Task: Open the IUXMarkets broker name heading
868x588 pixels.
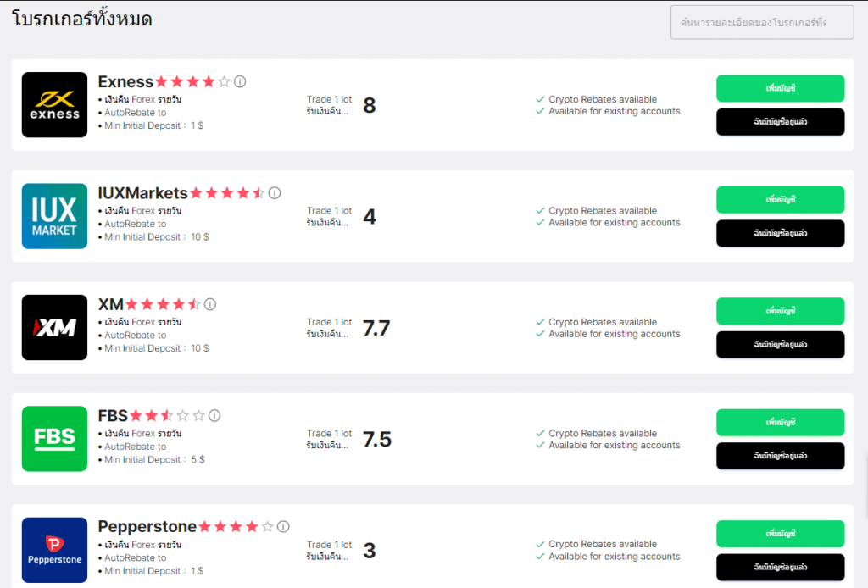Action: coord(142,193)
